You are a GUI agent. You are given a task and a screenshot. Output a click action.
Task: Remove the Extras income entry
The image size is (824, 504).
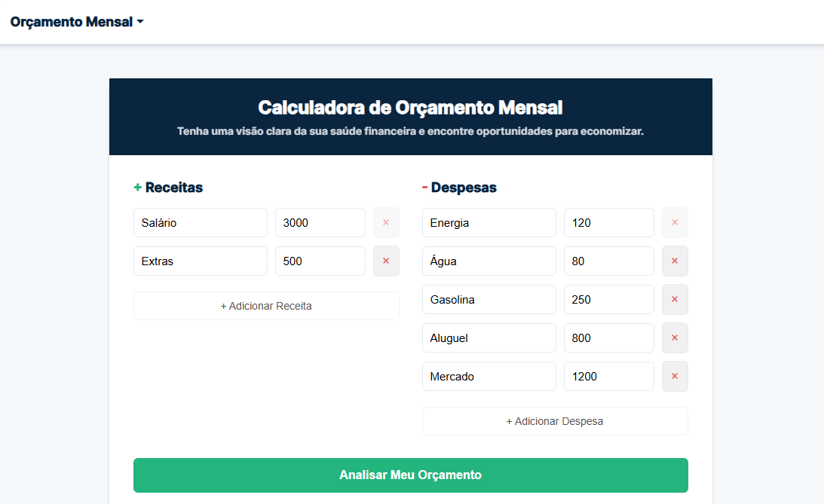click(386, 261)
